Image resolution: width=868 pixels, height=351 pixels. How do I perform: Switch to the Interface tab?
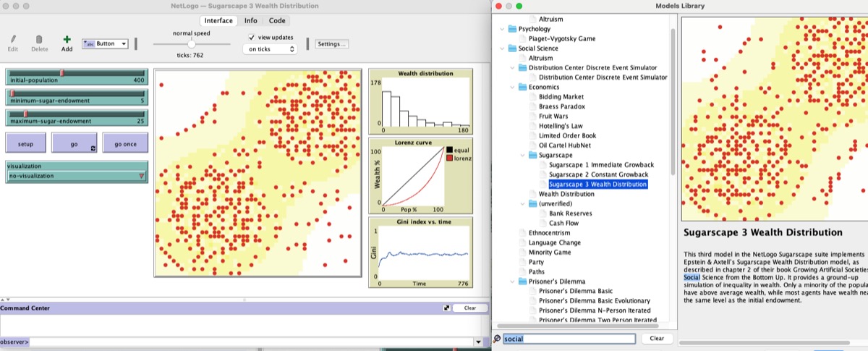tap(218, 21)
